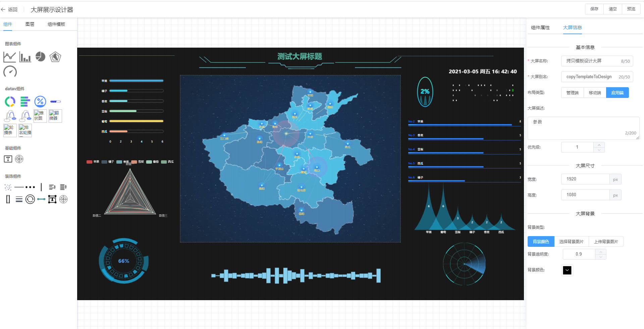This screenshot has height=329, width=644.
Task: Pick the horizontal line decoration icon
Action: 19,187
